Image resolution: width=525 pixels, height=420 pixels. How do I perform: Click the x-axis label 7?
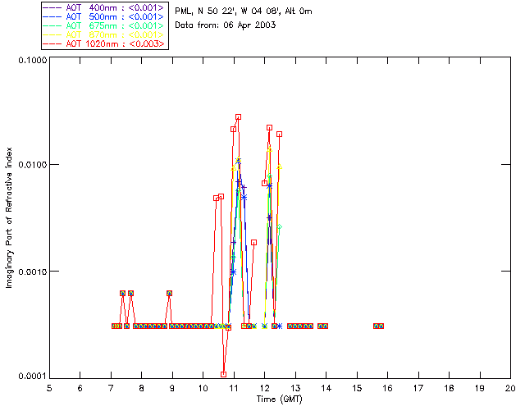111,388
